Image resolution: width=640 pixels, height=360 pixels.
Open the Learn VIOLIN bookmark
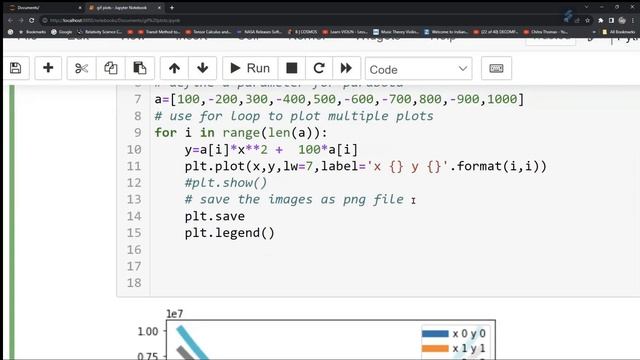point(345,32)
